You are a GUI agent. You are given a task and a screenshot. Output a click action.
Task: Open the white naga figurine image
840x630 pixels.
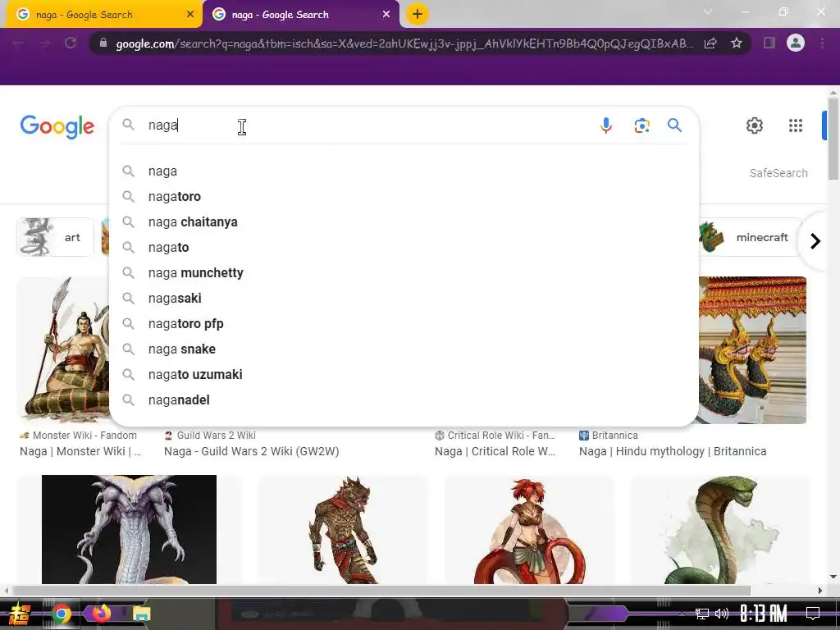point(129,529)
